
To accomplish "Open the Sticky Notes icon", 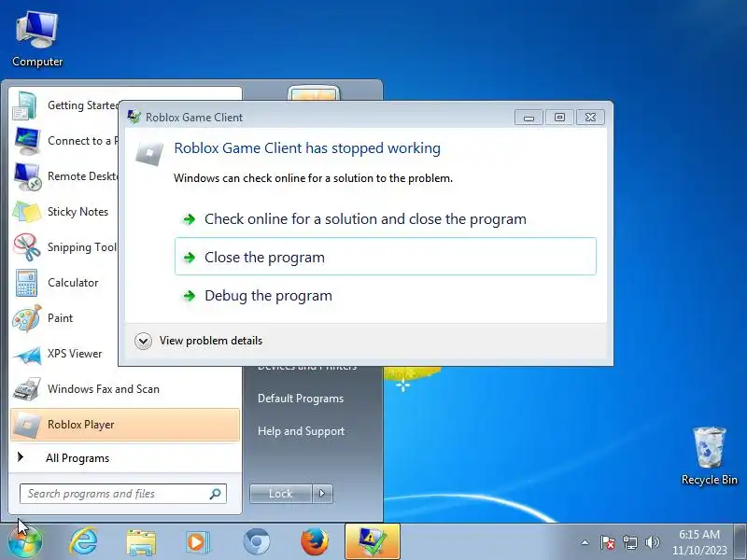I will click(27, 212).
